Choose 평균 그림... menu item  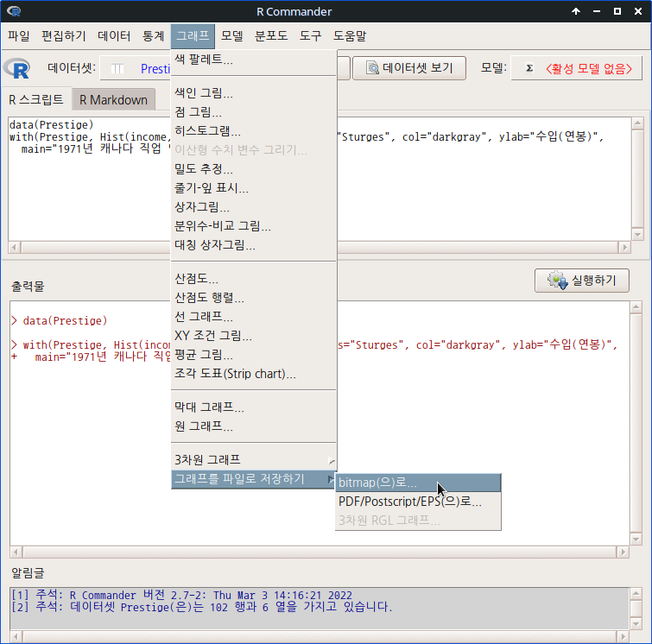(253, 355)
